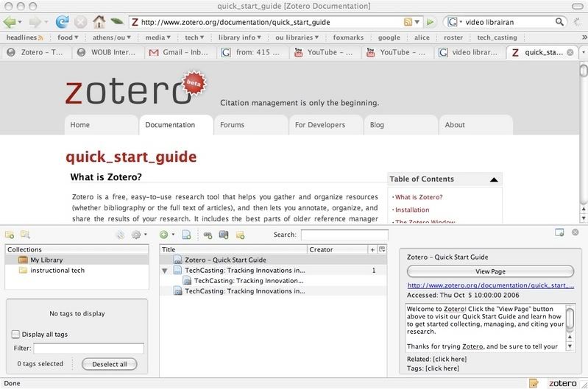This screenshot has height=389, width=588.
Task: Click the link-to-current-page icon in Zotero toolbar
Action: [208, 235]
